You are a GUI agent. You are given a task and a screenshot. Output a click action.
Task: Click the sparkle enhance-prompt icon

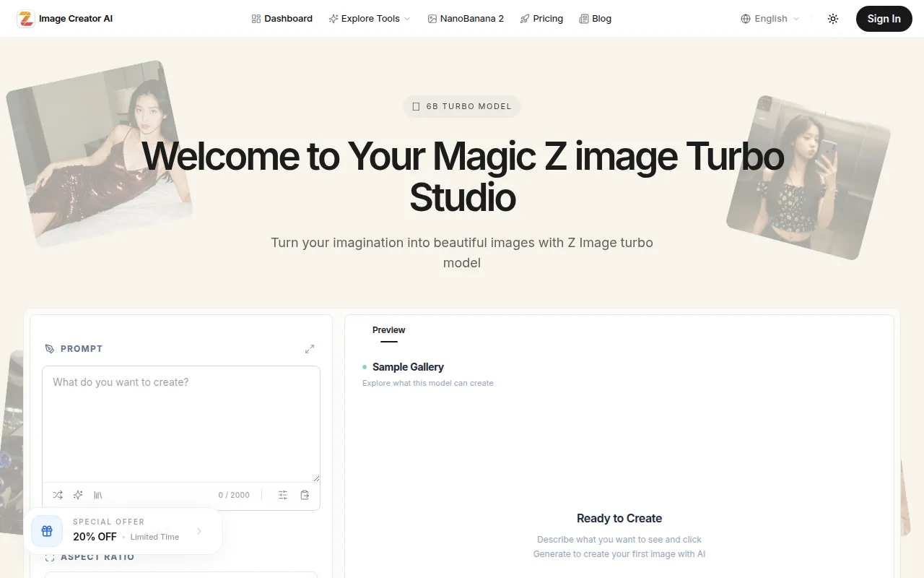click(78, 495)
